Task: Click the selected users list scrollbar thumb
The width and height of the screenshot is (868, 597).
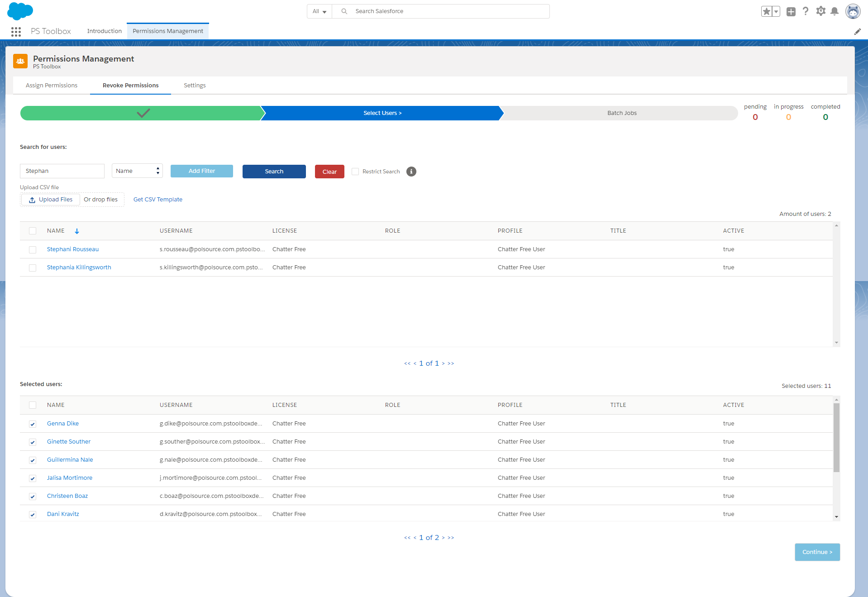Action: [836, 437]
